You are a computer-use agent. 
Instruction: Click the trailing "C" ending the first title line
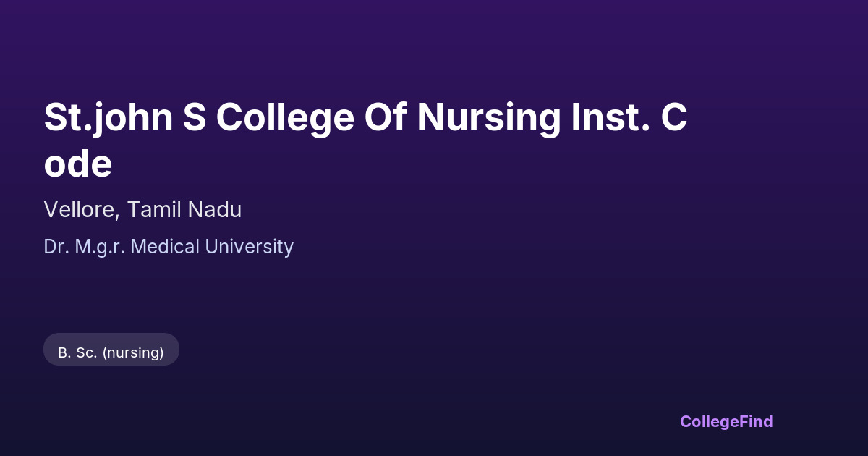673,117
